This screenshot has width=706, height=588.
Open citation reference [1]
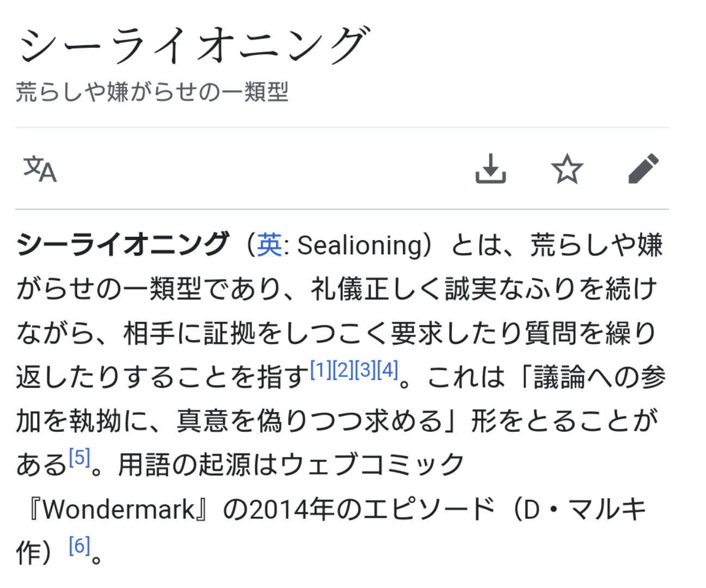pos(321,370)
